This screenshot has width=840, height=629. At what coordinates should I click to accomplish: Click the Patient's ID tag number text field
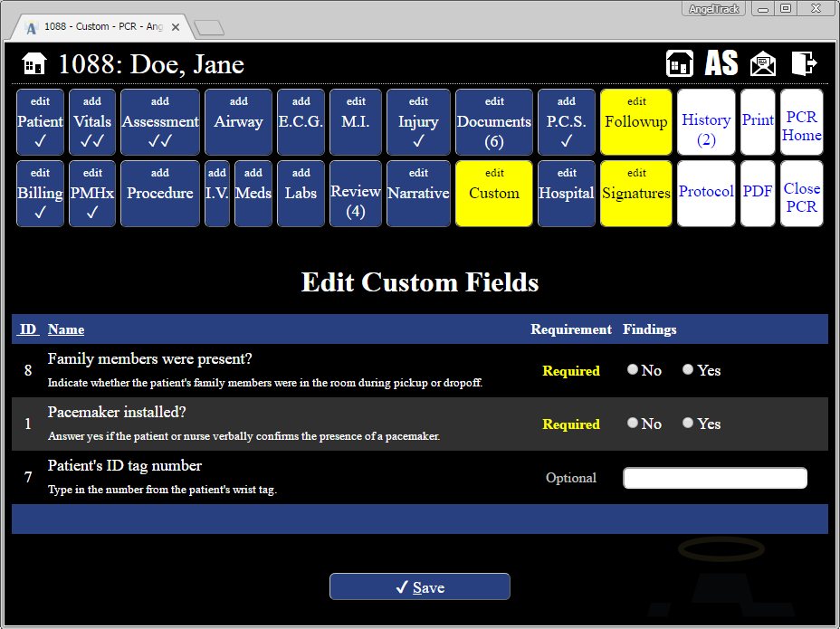714,478
